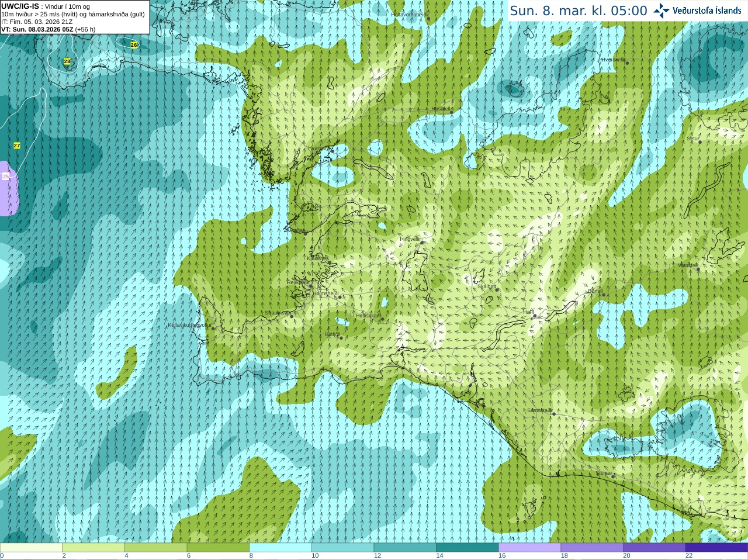This screenshot has width=748, height=560.
Task: Click the legend value 10
Action: [x=315, y=556]
